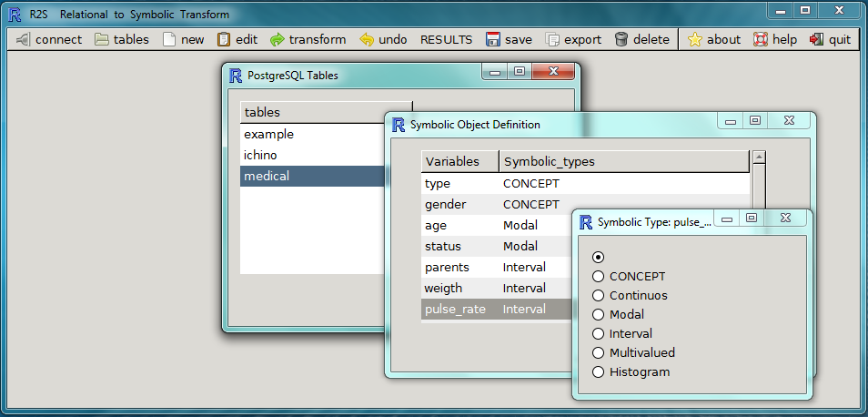Open the about star icon
The image size is (868, 417).
[x=695, y=39]
